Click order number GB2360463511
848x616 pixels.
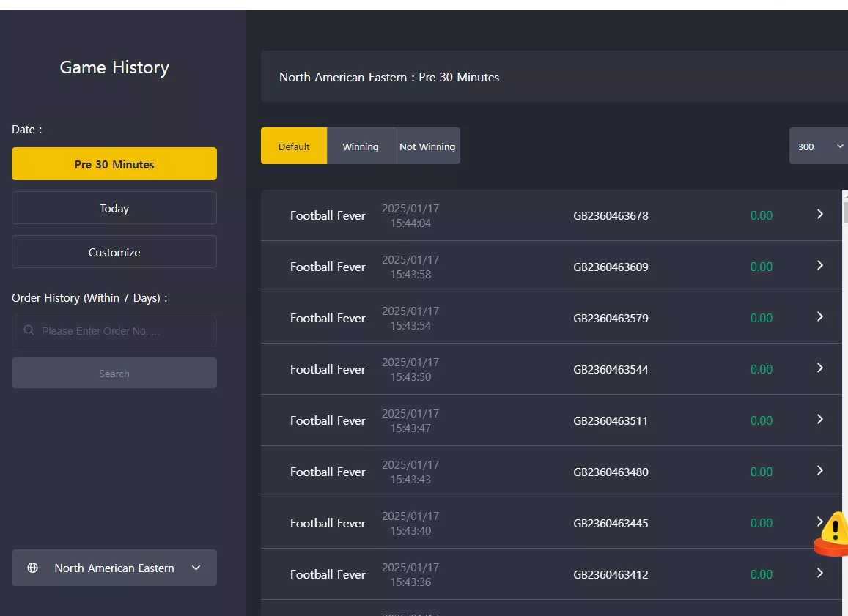611,421
